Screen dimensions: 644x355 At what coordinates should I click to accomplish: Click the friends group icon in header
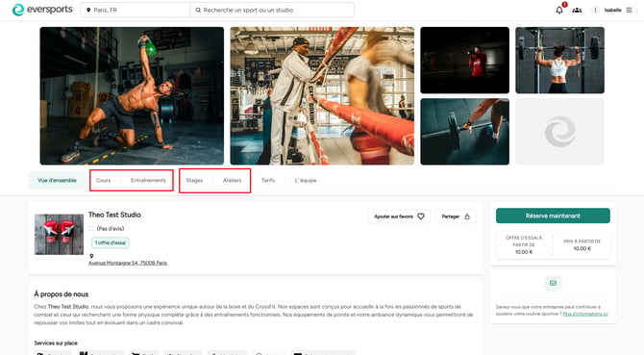pos(577,11)
